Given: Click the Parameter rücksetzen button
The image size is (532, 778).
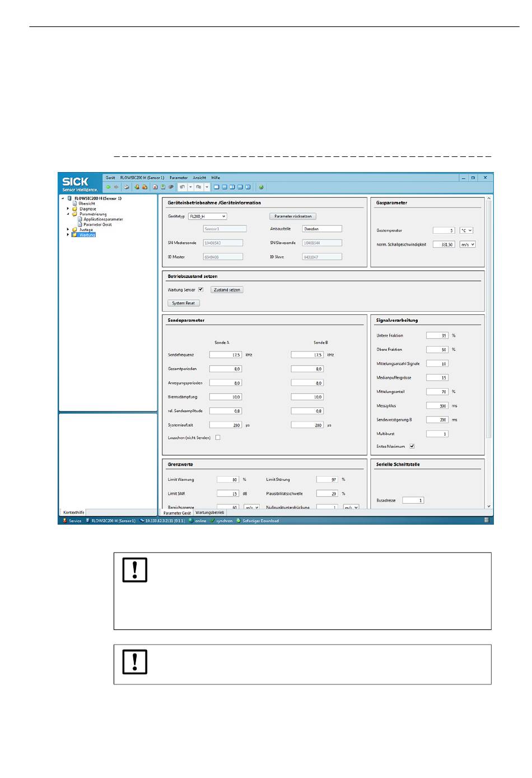Looking at the screenshot, I should pos(293,216).
